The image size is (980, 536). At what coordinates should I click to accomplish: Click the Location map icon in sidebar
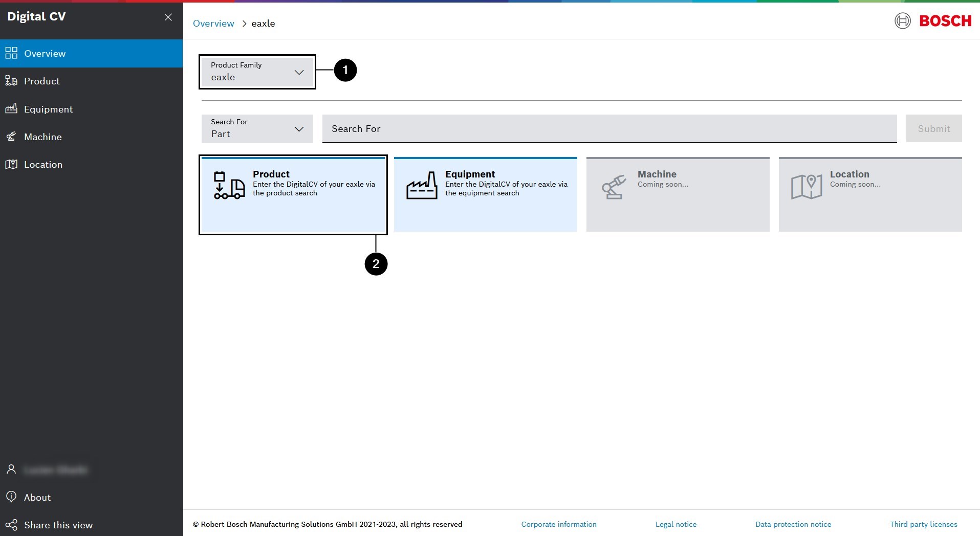pos(11,164)
